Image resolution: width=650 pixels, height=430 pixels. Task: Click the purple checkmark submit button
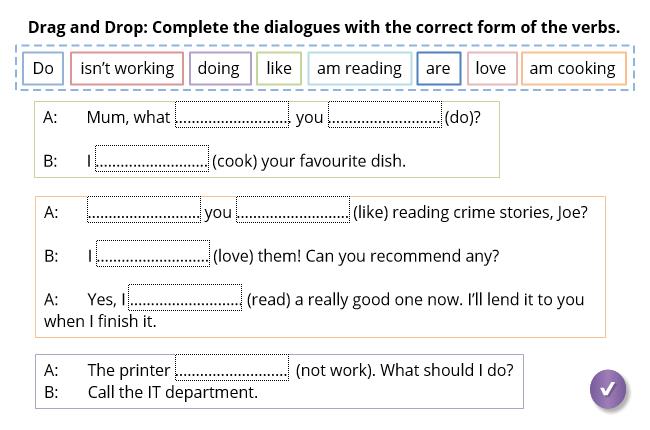tap(608, 389)
